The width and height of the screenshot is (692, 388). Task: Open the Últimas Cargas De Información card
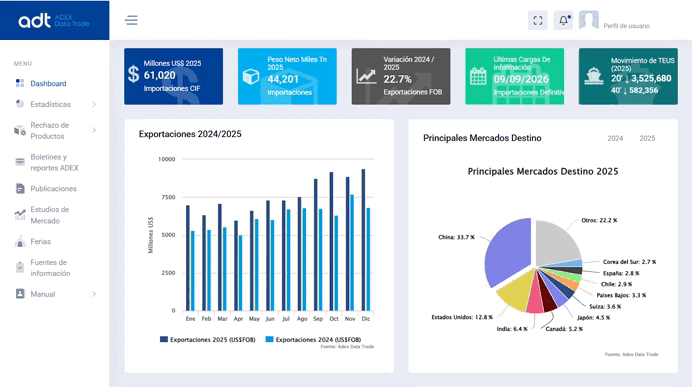point(515,76)
